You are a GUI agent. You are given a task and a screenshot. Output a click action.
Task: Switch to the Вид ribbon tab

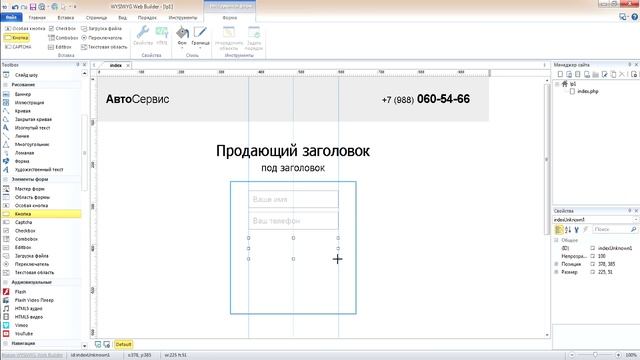[122, 18]
